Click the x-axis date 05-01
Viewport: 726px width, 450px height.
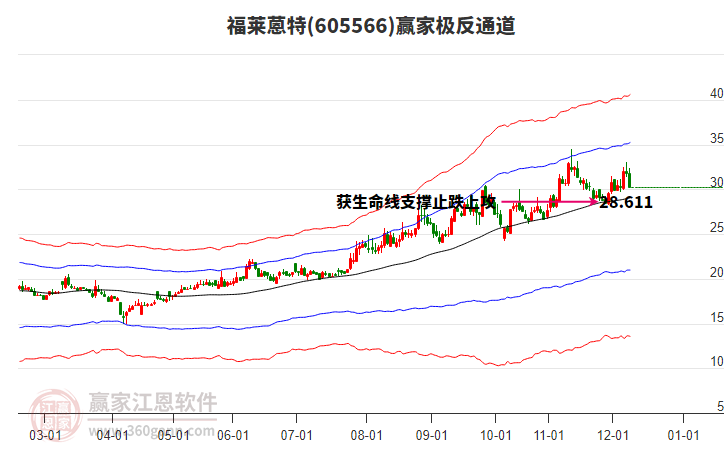(173, 435)
